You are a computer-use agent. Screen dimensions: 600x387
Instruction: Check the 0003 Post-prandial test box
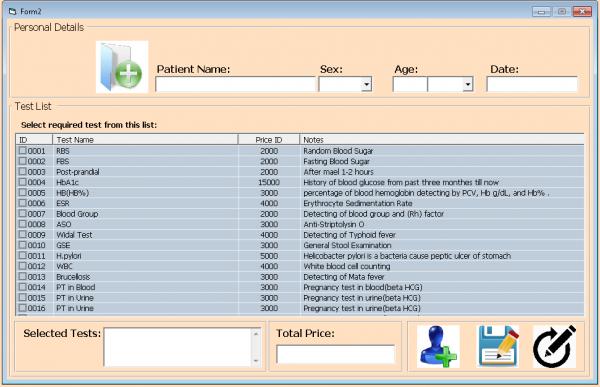23,171
